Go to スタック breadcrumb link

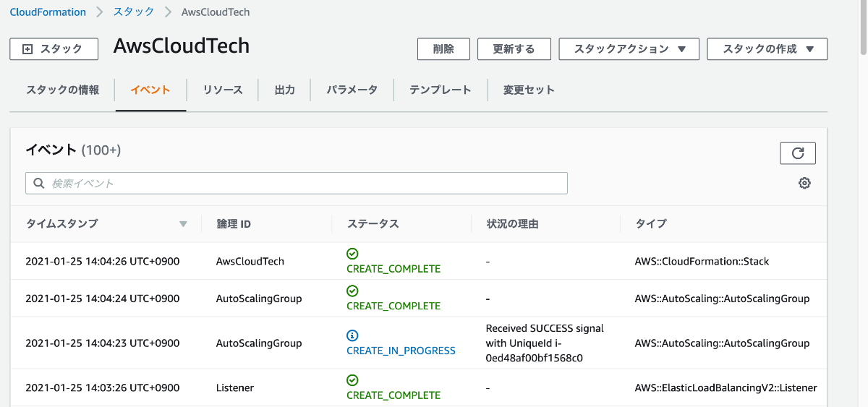click(134, 12)
